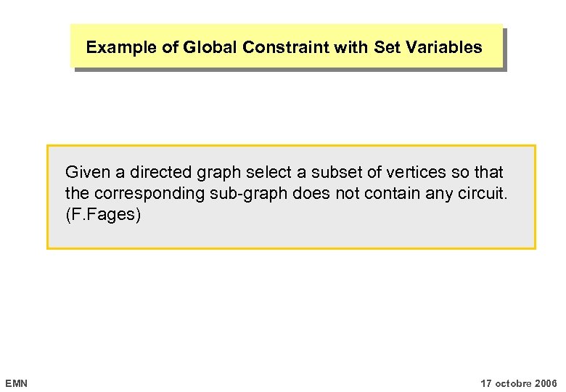Select the line starting "Given a directed graph"
The height and width of the screenshot is (392, 566).
click(284, 173)
